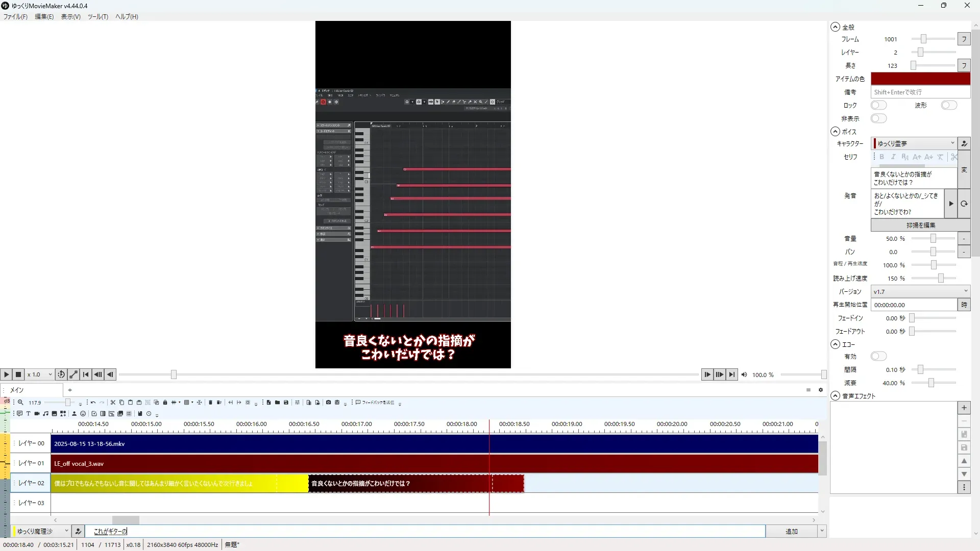Click the undo arrow in timeline toolbar
This screenshot has height=551, width=980.
[93, 403]
